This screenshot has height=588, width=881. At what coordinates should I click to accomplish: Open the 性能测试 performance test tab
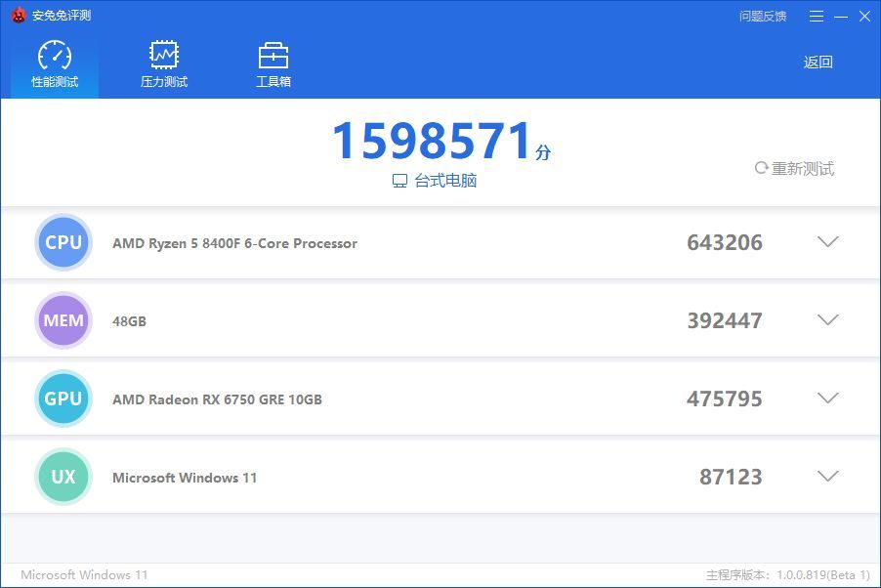[x=55, y=63]
